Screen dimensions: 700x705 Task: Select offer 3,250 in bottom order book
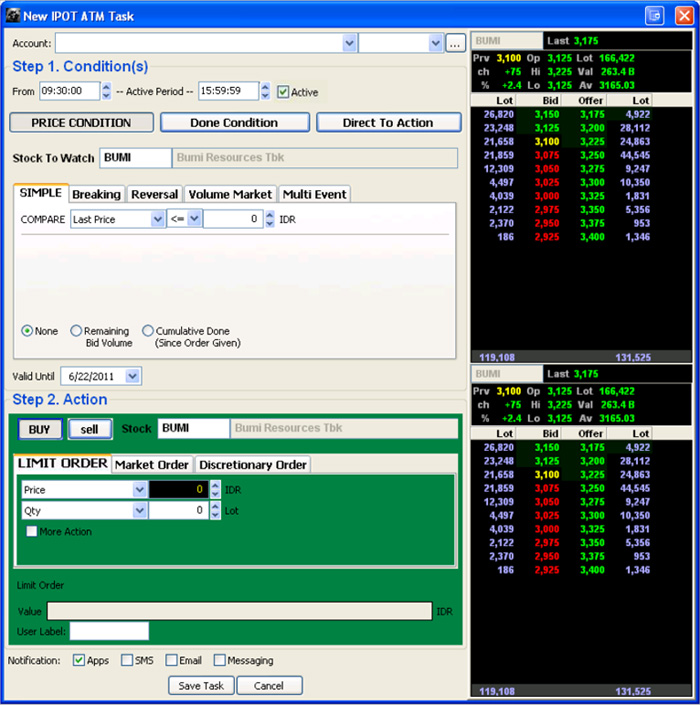point(592,488)
